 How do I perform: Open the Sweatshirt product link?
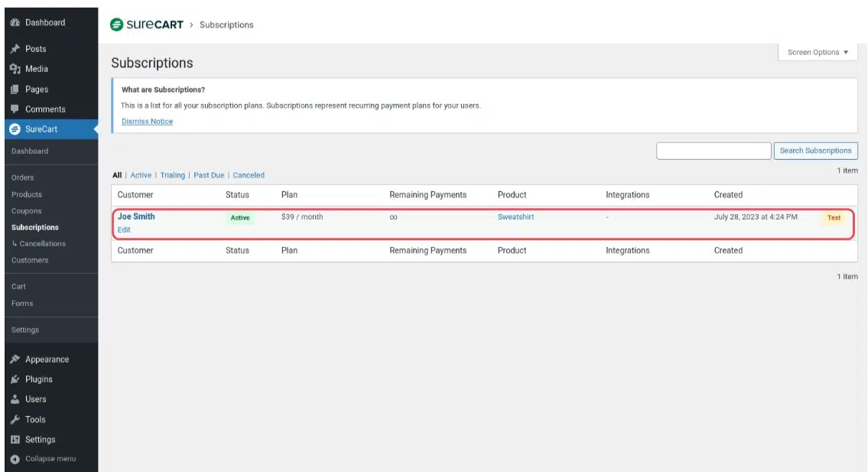coord(515,217)
